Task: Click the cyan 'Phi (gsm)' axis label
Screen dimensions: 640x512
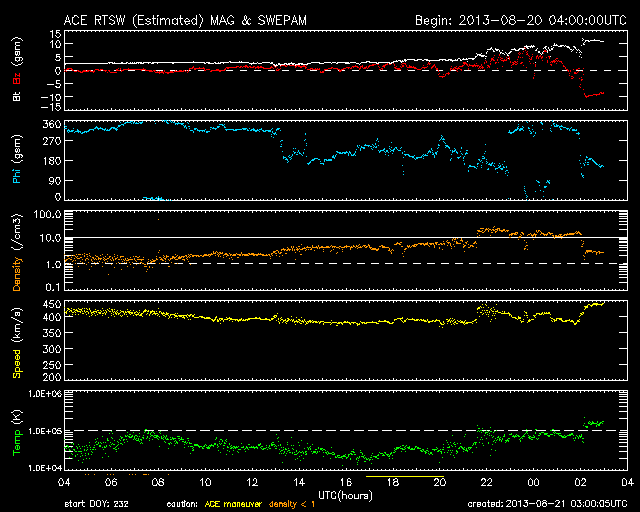Action: 17,159
